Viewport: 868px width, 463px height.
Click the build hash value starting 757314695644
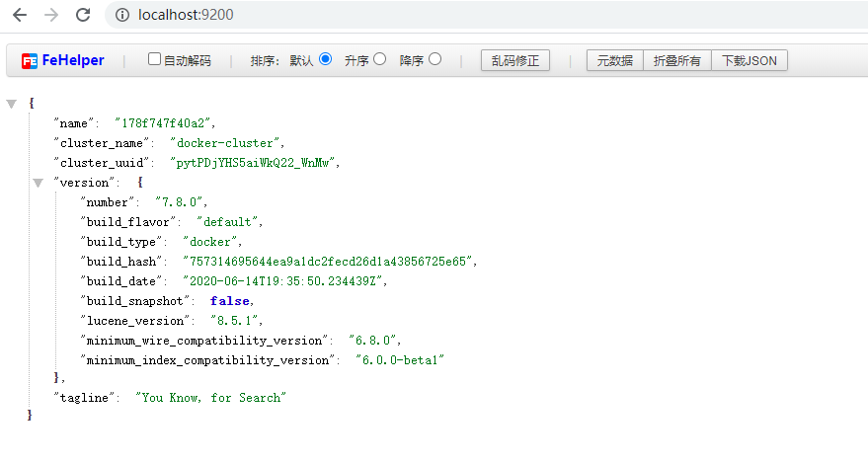click(328, 261)
